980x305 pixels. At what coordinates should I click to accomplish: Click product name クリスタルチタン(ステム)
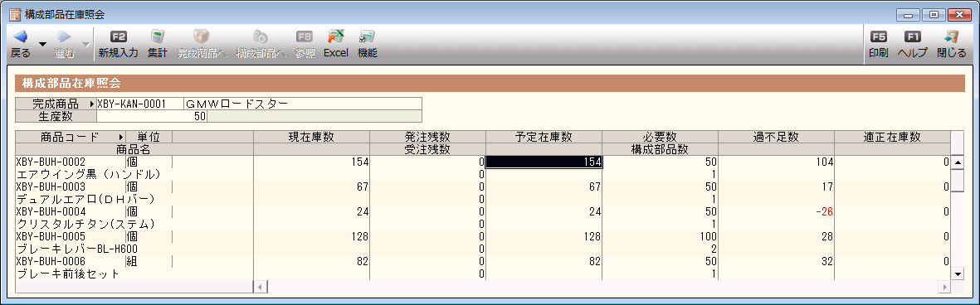(x=85, y=224)
